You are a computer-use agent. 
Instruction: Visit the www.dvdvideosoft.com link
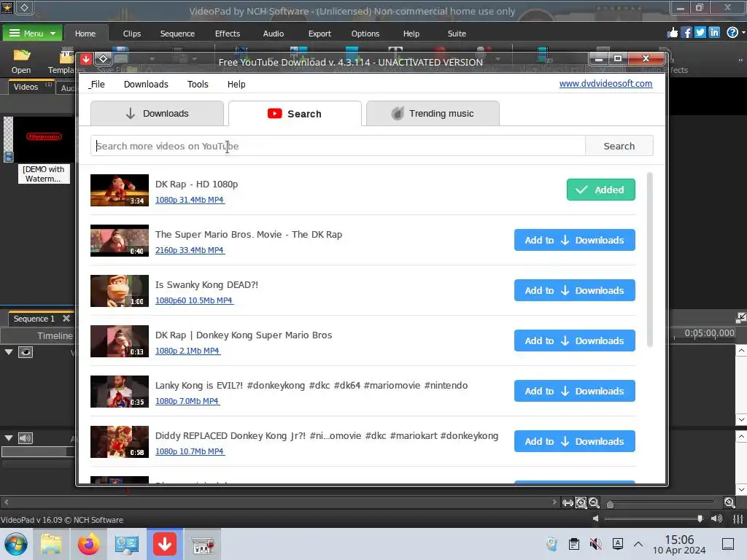coord(605,83)
